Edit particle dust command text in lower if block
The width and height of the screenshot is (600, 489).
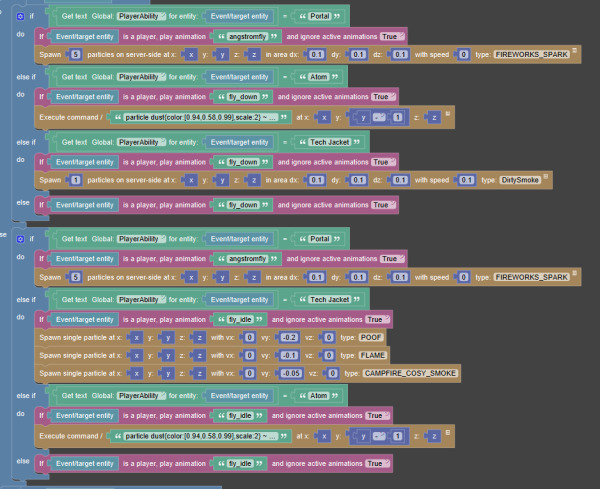tap(200, 436)
